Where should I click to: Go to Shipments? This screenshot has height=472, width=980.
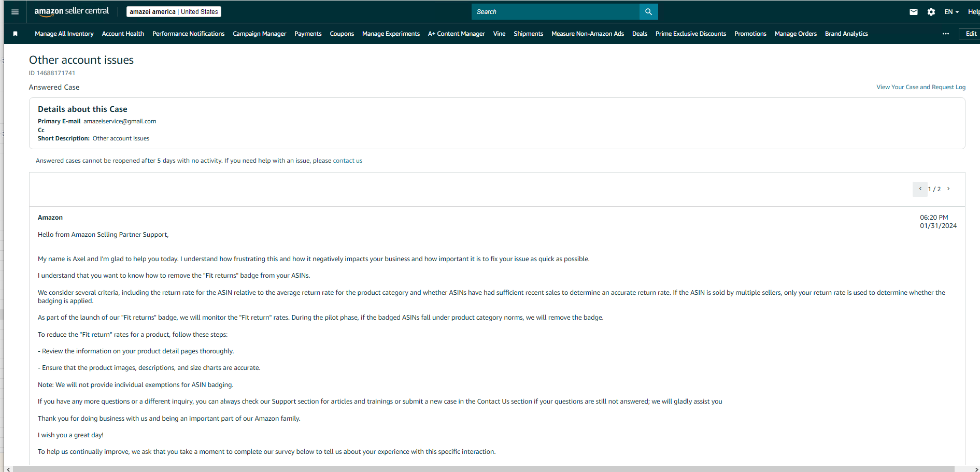click(529, 34)
